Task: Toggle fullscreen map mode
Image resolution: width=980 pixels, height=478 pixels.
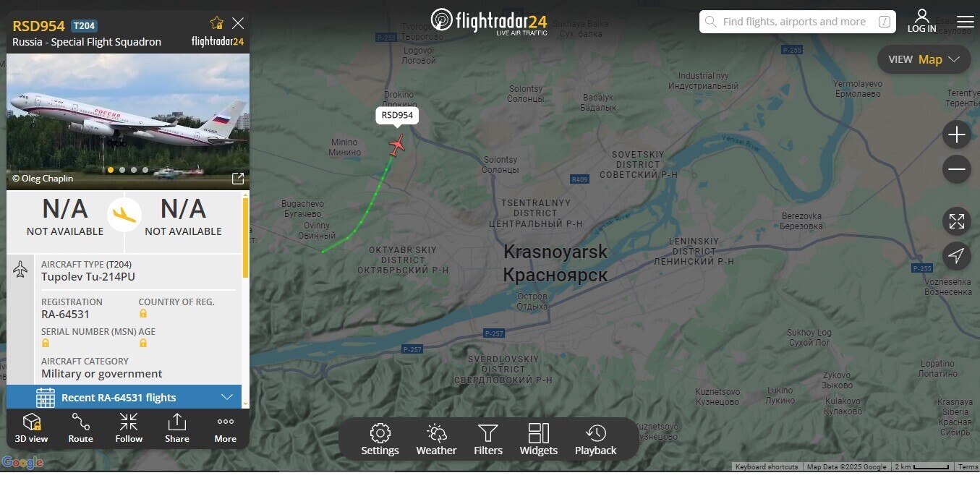Action: (956, 221)
